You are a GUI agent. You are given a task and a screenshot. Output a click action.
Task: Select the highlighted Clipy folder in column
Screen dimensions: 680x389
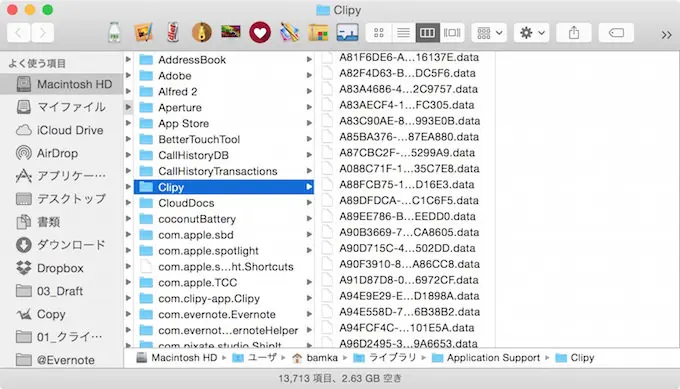(x=224, y=187)
